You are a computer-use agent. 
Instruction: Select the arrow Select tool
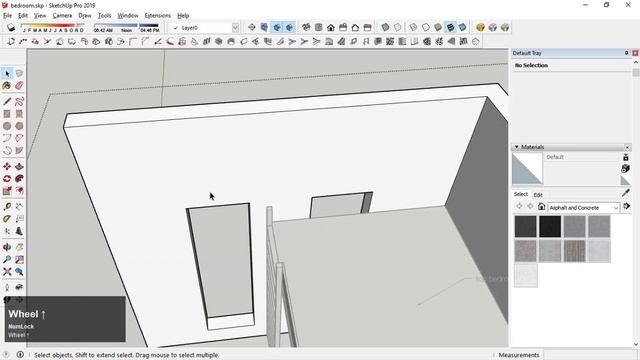7,73
